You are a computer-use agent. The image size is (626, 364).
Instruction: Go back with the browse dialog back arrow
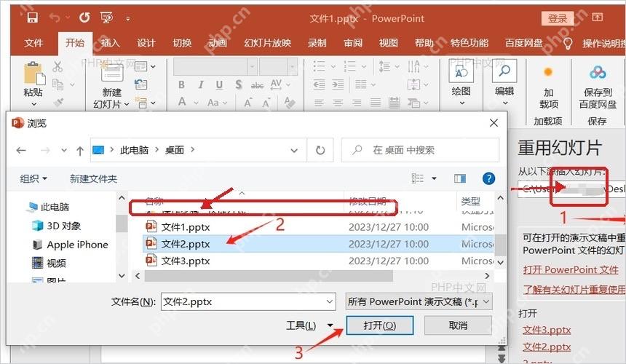tap(21, 150)
